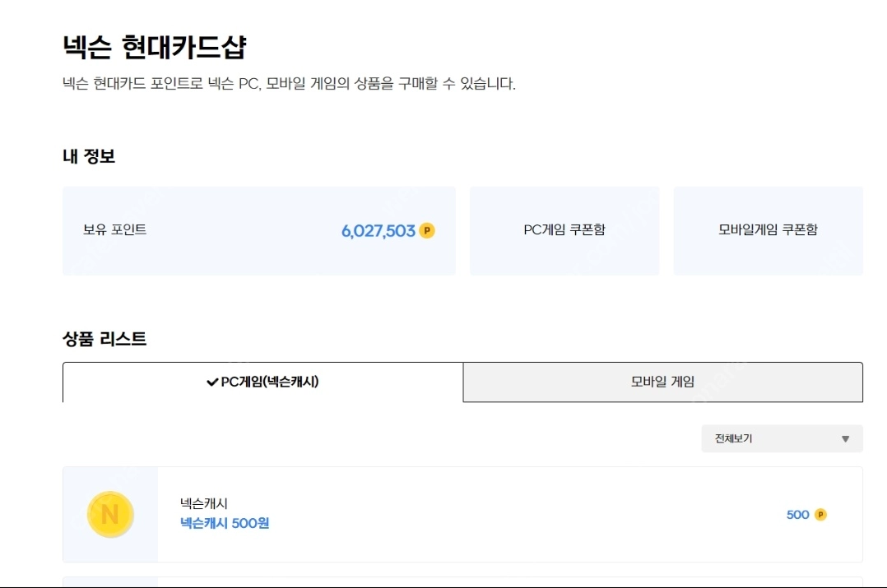Viewport: 887px width, 588px height.
Task: Click the gold P coin beside 6,027,503
Action: click(x=427, y=230)
